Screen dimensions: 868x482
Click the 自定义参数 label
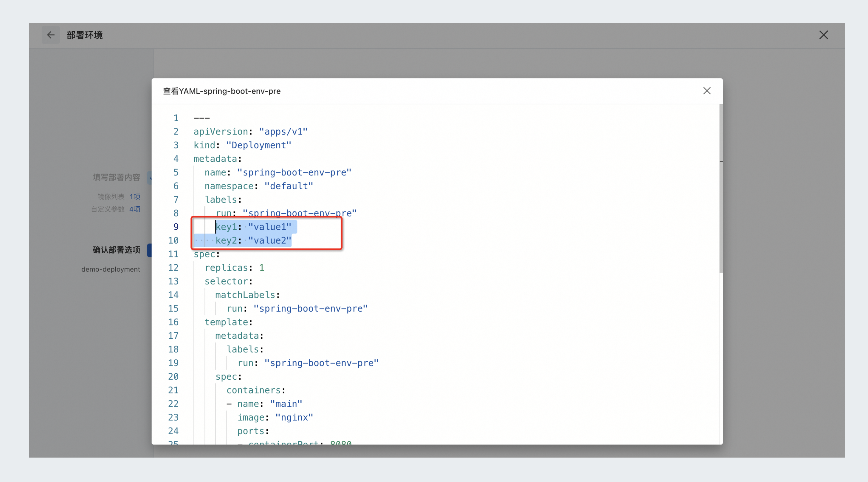click(108, 209)
